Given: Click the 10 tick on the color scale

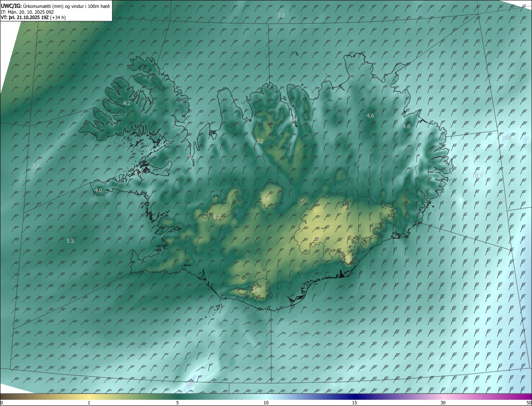Looking at the screenshot, I should click(266, 403).
